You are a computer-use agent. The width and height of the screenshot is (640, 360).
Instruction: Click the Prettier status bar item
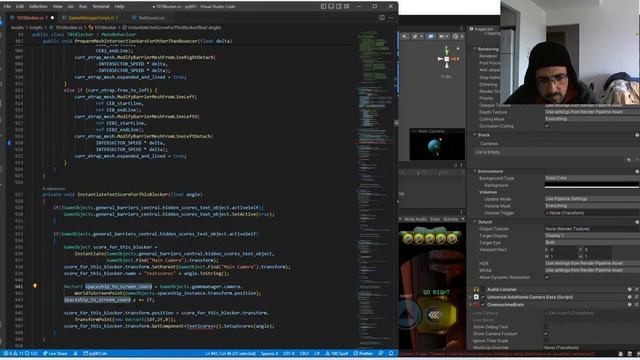tap(363, 353)
